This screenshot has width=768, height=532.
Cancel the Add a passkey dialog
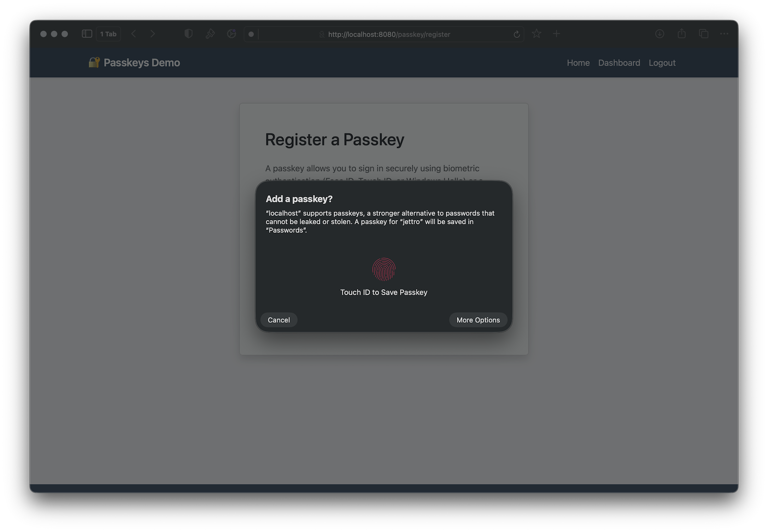[x=279, y=320]
